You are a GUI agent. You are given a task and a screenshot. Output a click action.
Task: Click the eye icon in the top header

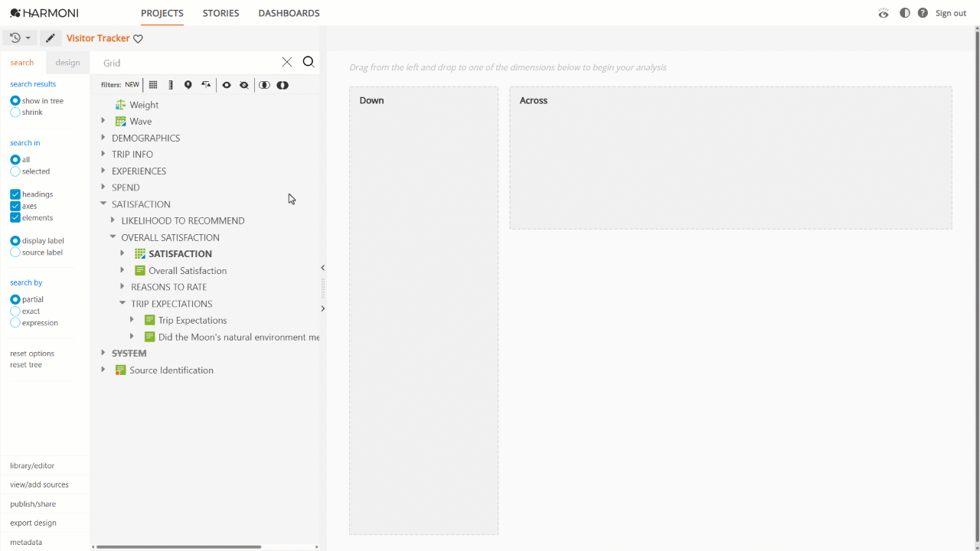(x=884, y=13)
